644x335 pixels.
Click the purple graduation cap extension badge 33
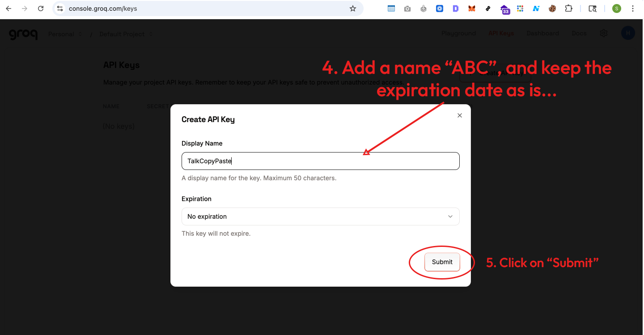pos(504,9)
